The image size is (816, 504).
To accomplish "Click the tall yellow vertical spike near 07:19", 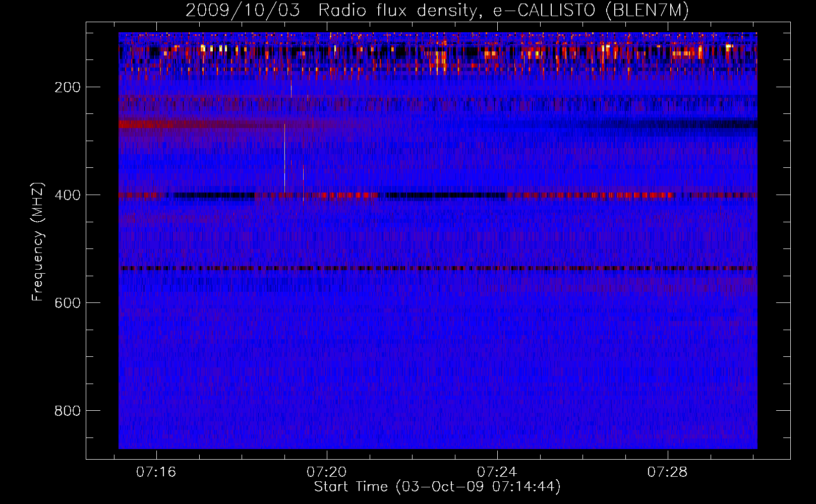I will (x=284, y=158).
